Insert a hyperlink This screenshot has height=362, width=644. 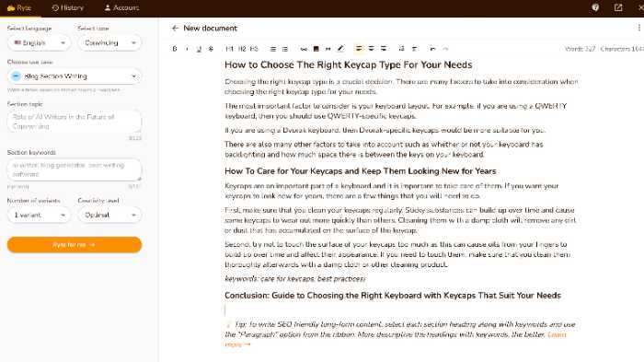[x=304, y=49]
